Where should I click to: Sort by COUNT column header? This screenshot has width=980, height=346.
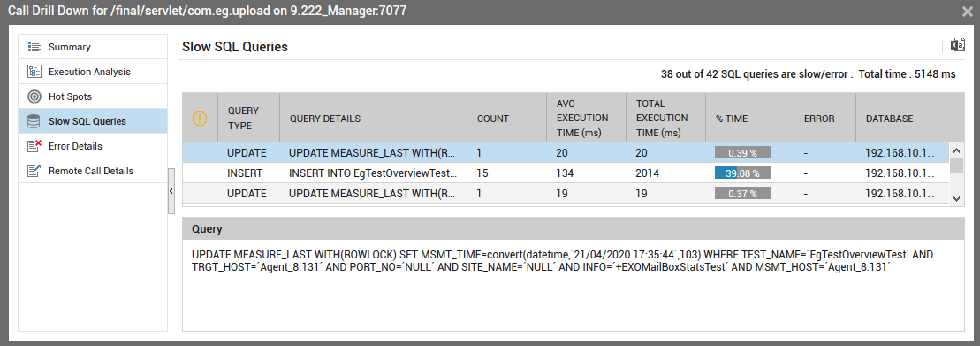(x=493, y=119)
